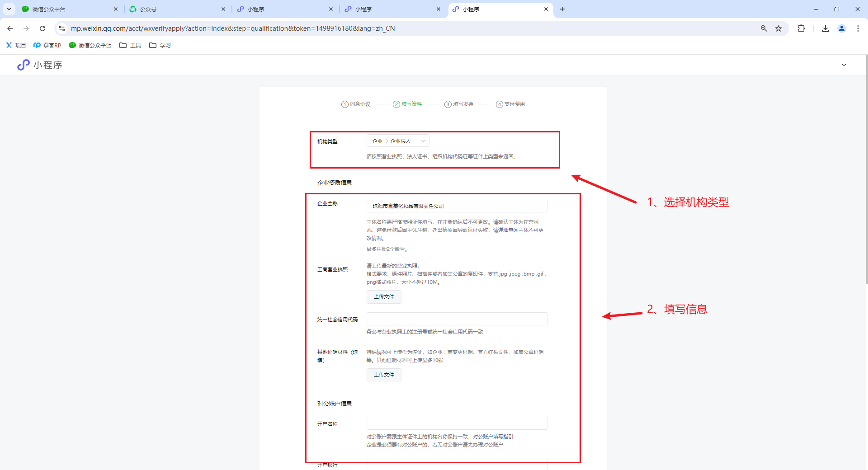This screenshot has width=868, height=470.
Task: Open the 项目 bookmark
Action: click(x=16, y=45)
